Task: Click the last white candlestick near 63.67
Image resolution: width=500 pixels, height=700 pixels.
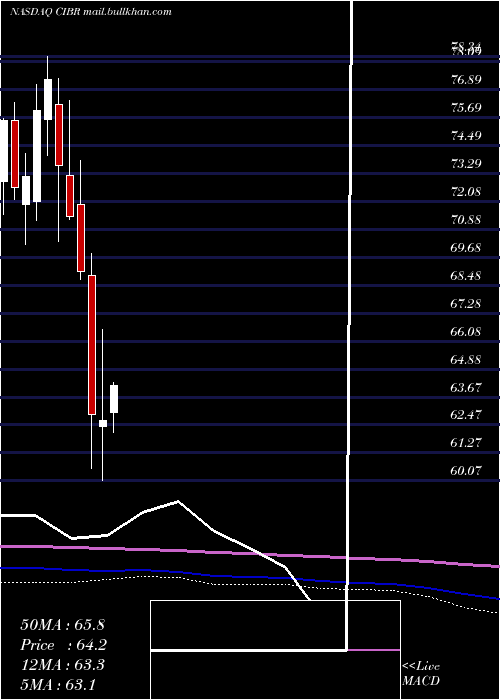Action: click(114, 399)
